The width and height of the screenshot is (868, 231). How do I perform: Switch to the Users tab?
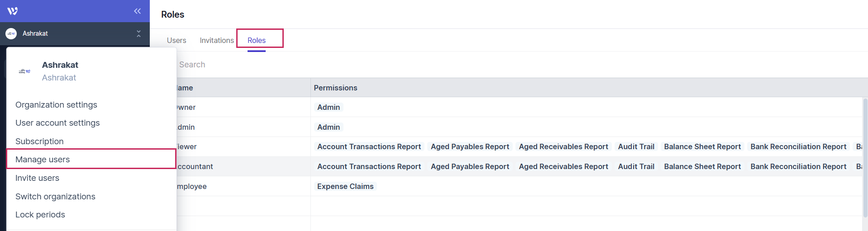tap(176, 40)
